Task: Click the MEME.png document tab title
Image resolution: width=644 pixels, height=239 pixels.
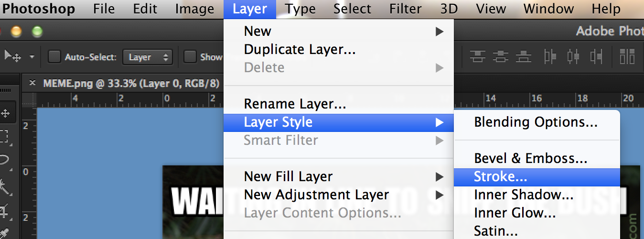Action: pyautogui.click(x=131, y=83)
